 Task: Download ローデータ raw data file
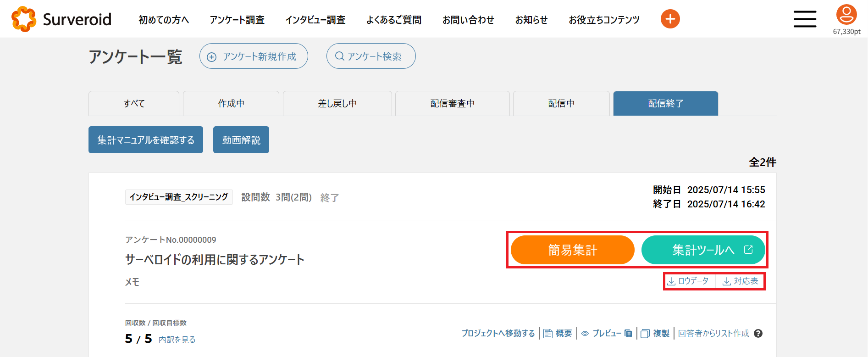pos(688,281)
